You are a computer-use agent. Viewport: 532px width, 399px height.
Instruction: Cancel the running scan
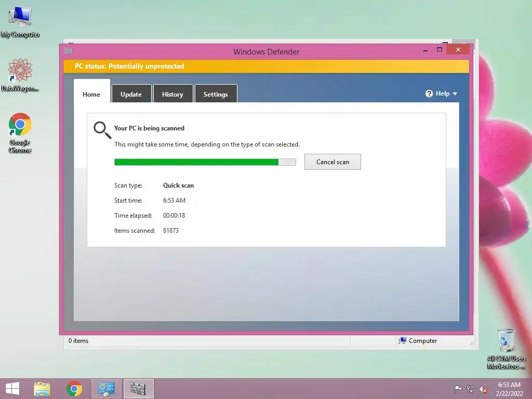(x=332, y=162)
